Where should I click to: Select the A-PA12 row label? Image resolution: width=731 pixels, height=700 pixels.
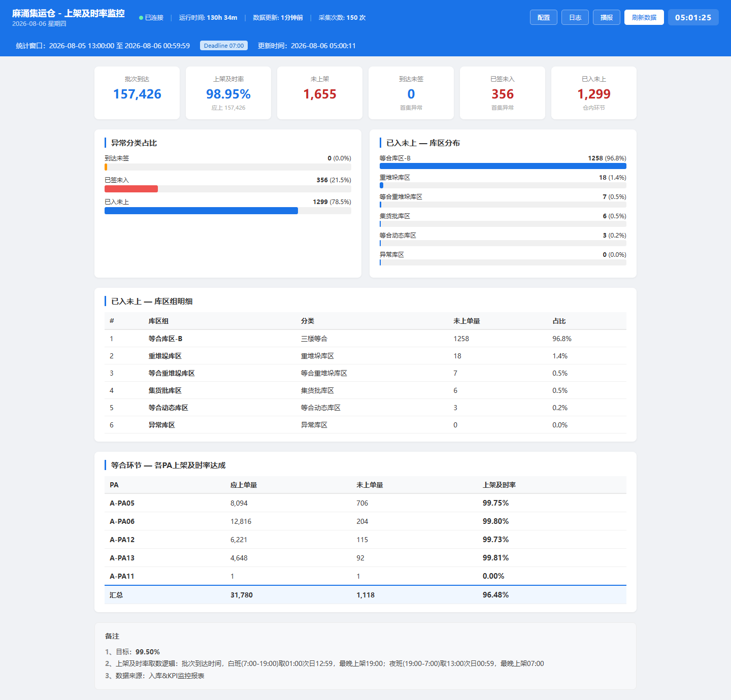point(122,540)
